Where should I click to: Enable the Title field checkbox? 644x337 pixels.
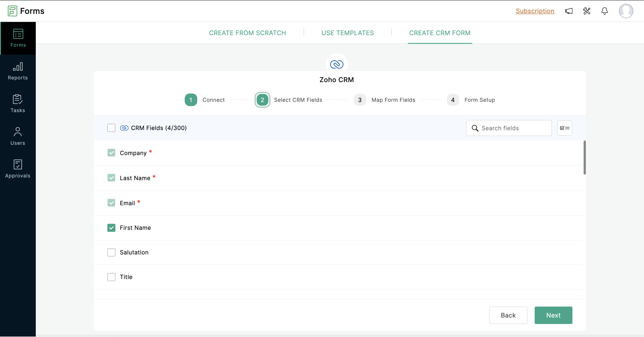[111, 277]
